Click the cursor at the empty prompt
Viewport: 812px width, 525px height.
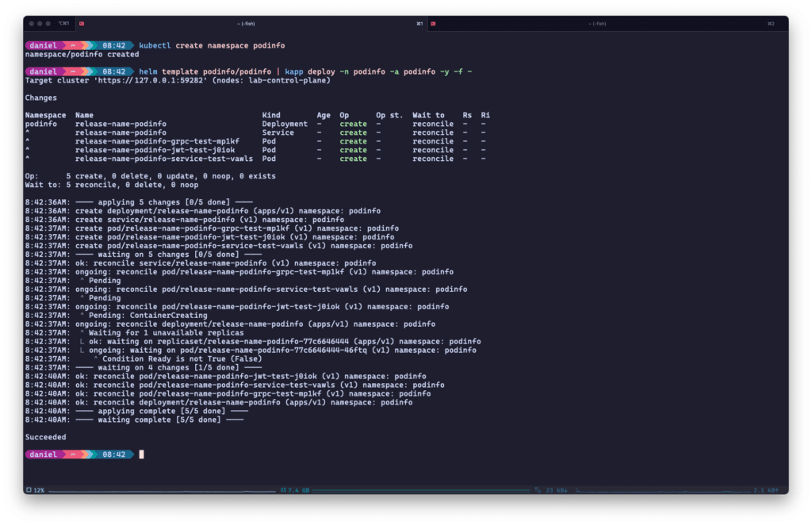tap(141, 454)
